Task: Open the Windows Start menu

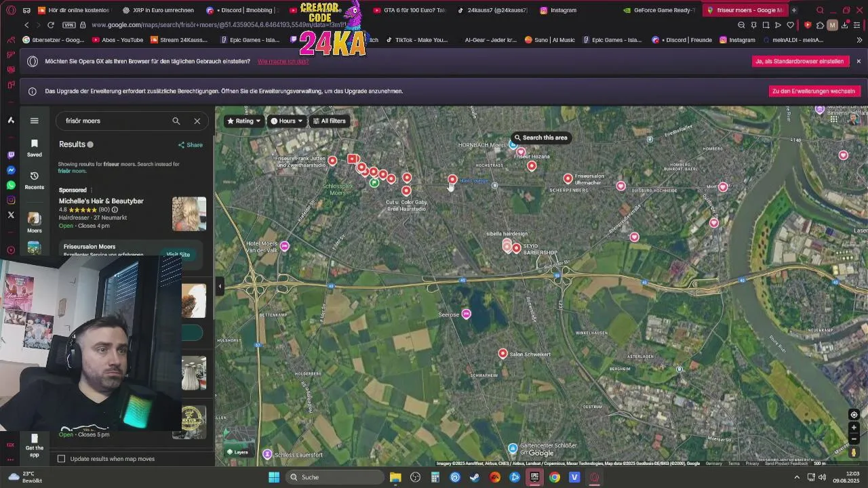Action: pos(273,477)
